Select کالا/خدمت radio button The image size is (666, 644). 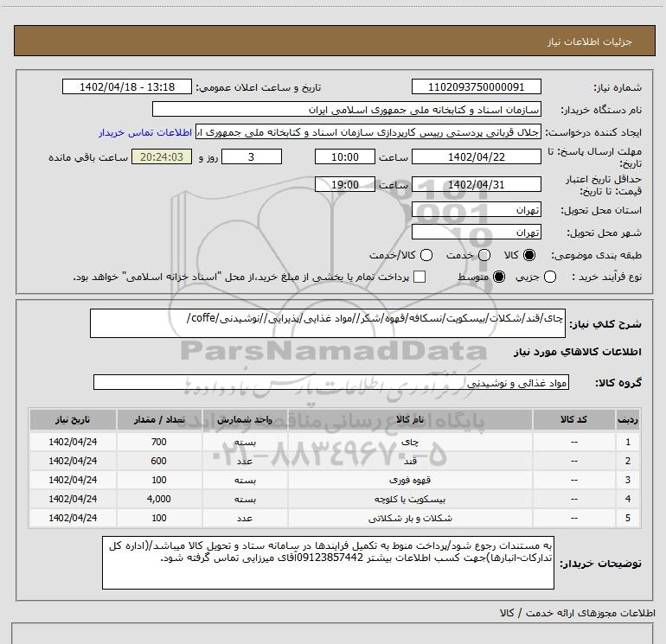pyautogui.click(x=426, y=255)
